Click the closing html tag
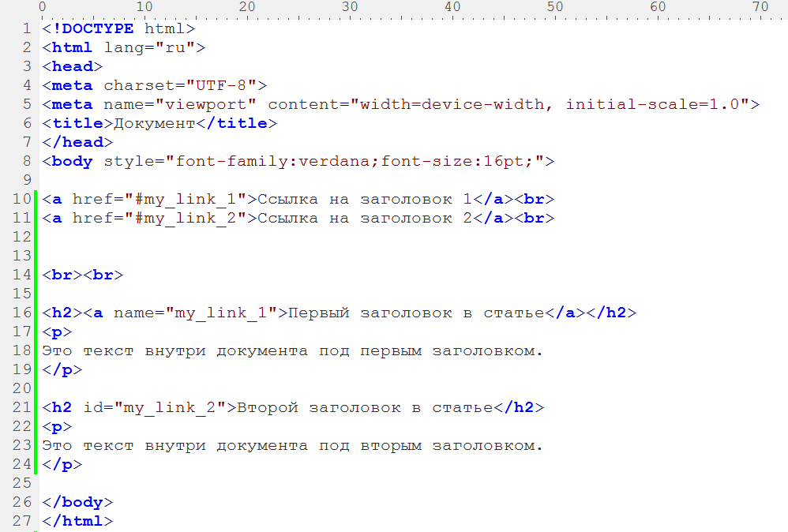The width and height of the screenshot is (788, 532). tap(77, 522)
